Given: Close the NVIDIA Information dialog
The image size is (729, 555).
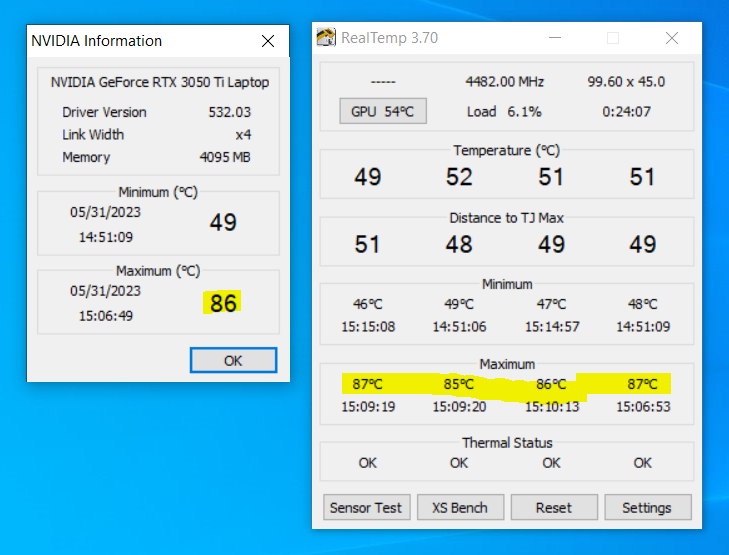Looking at the screenshot, I should (268, 41).
